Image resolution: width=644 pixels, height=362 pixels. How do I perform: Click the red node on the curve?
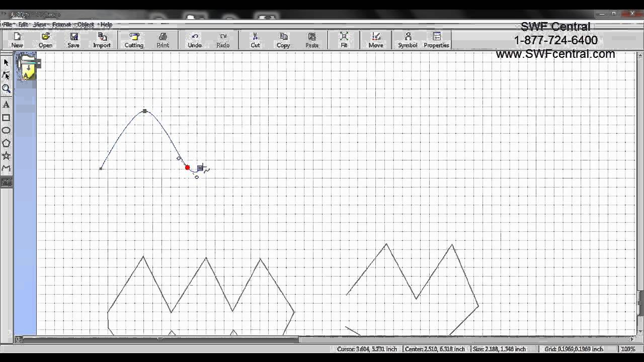click(x=187, y=167)
